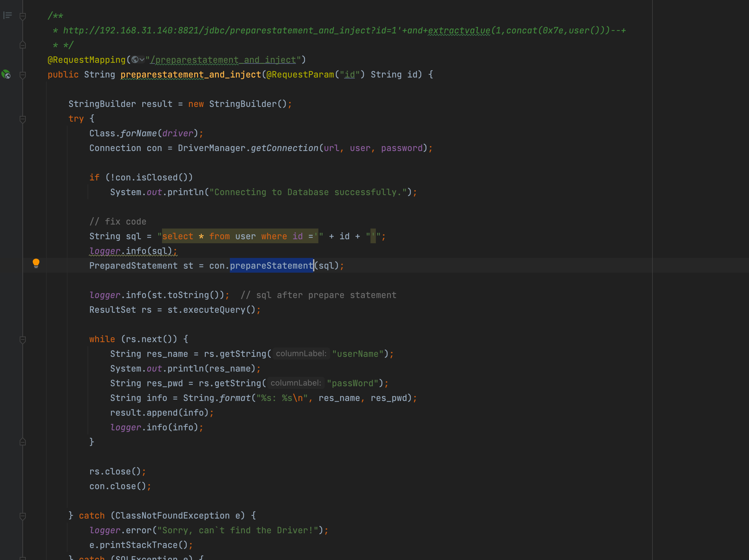The width and height of the screenshot is (749, 560).
Task: Fold the try block in the gutter
Action: click(x=23, y=119)
